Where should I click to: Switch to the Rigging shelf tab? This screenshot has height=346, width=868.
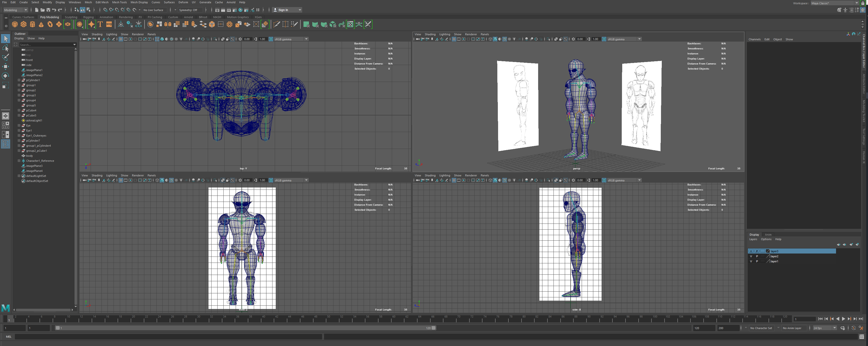pos(89,17)
